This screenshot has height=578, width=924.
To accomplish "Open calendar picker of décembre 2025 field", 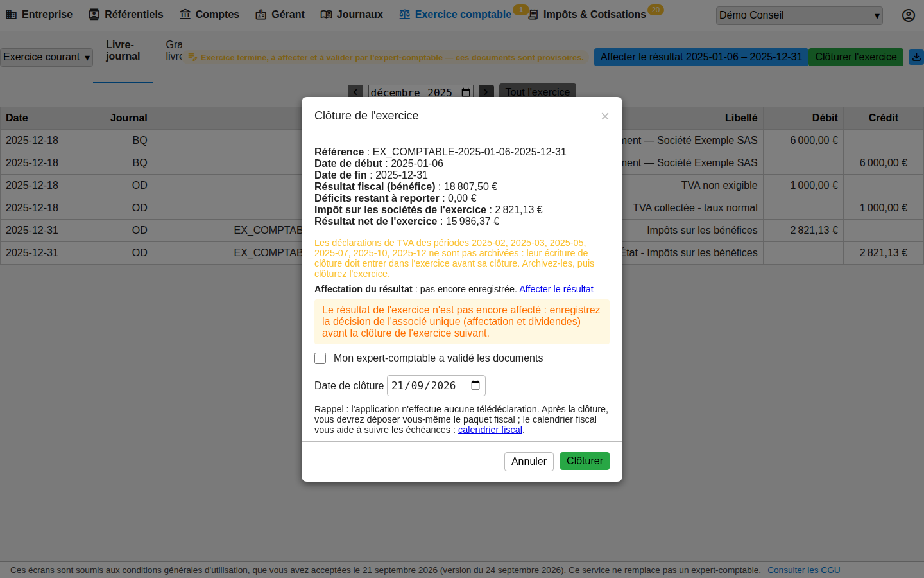I will point(466,92).
